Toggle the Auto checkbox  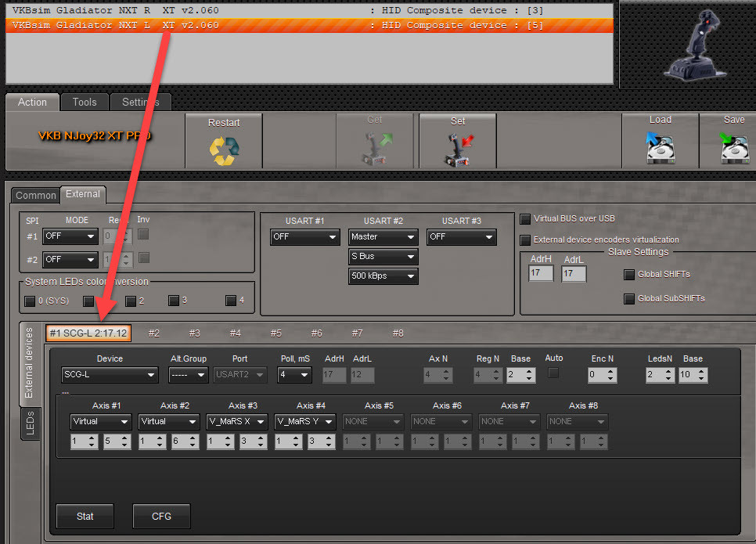(553, 373)
